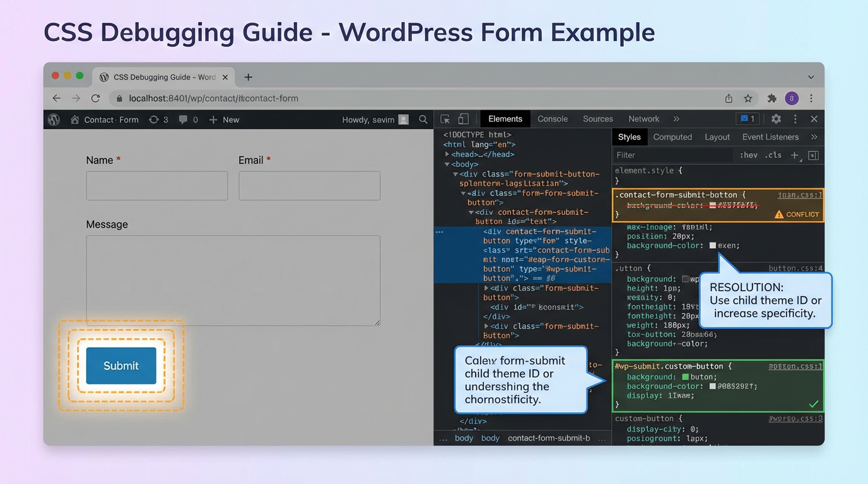Click the browser extensions puzzle icon
Viewport: 868px width, 484px height.
(771, 98)
